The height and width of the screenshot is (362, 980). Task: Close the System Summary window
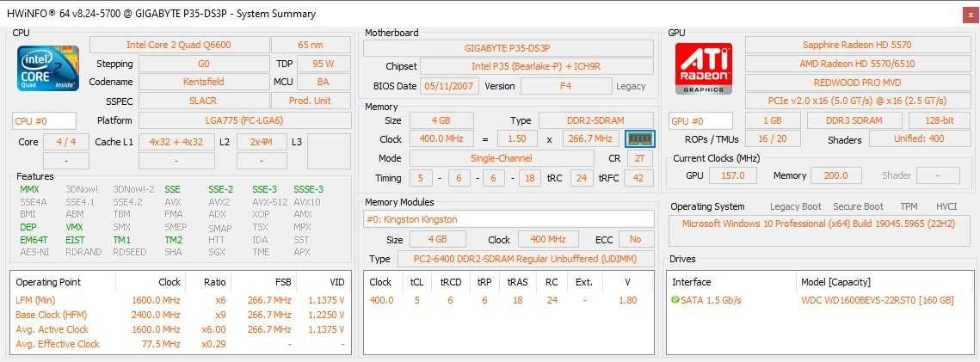969,15
